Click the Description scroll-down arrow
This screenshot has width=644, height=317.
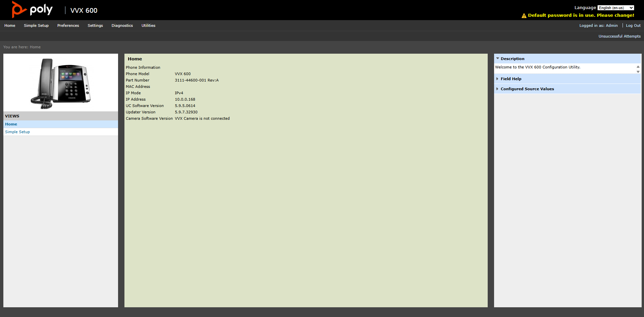tap(638, 72)
